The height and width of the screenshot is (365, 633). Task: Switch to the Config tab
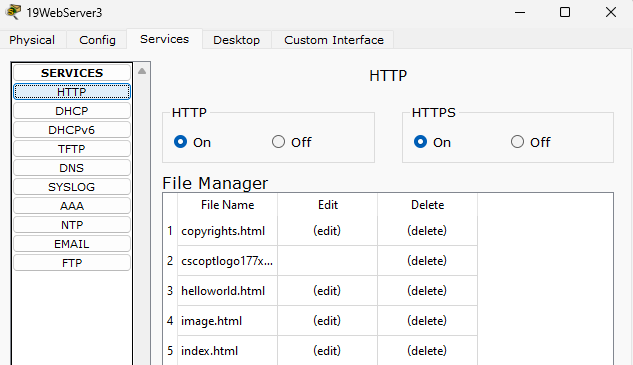[x=97, y=40]
